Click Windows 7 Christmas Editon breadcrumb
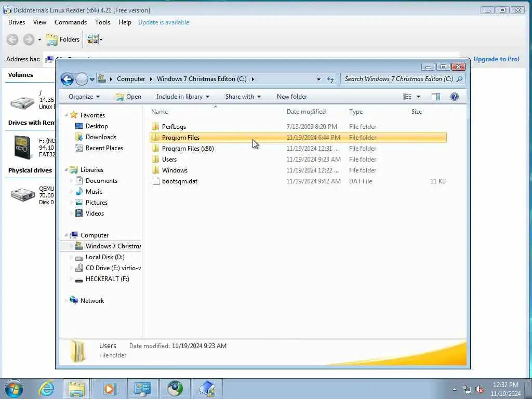The height and width of the screenshot is (399, 532). pyautogui.click(x=202, y=79)
